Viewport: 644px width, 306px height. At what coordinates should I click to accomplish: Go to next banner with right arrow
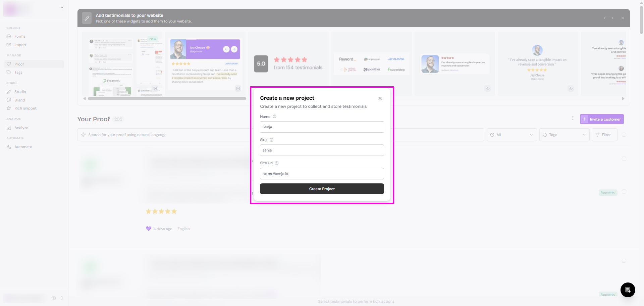point(612,18)
